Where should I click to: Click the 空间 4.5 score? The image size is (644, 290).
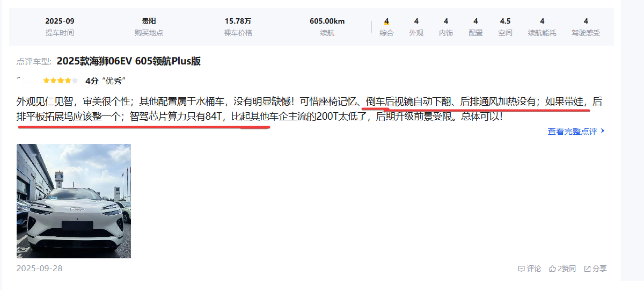click(x=505, y=21)
